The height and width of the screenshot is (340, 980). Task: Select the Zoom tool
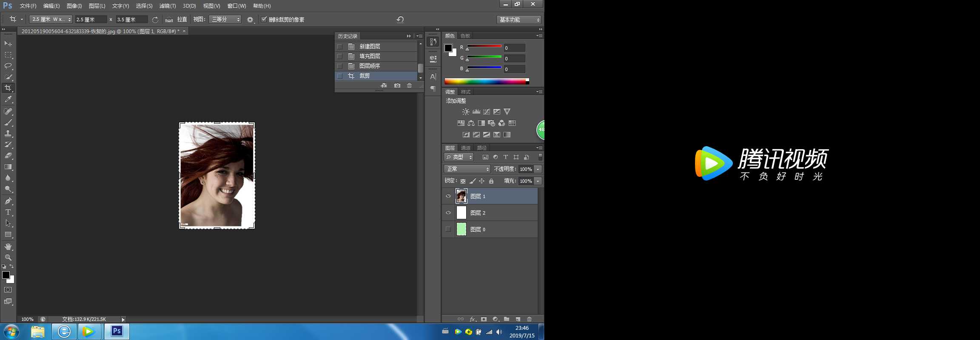(x=8, y=258)
